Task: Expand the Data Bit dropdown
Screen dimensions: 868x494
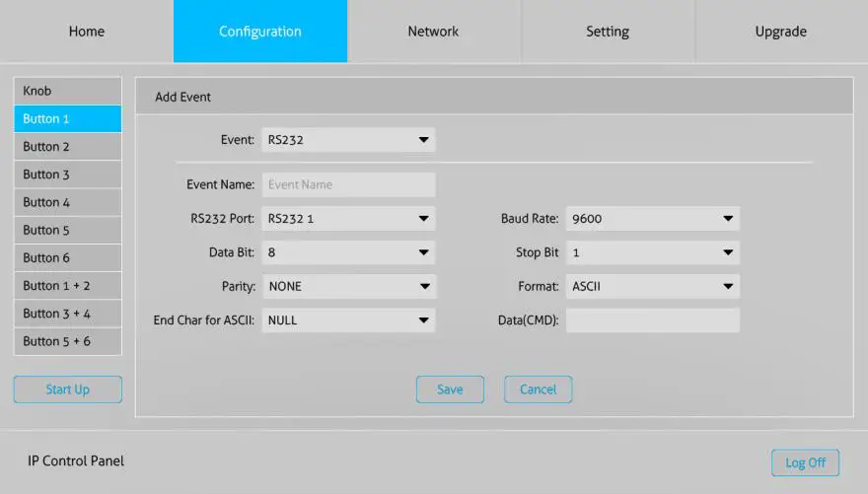Action: (x=349, y=252)
